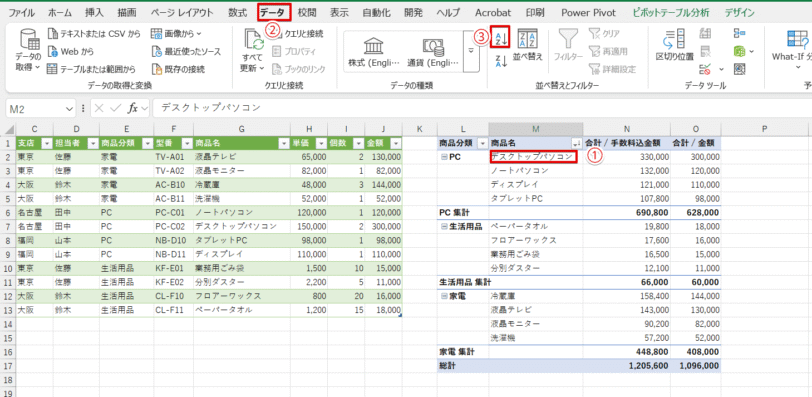812x397 pixels.
Task: Select the column M header
Action: click(535, 128)
